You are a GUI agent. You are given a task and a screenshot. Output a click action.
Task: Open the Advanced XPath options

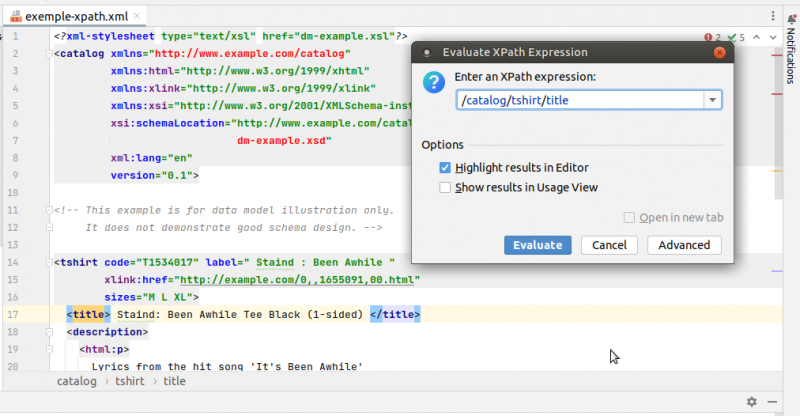tap(684, 245)
